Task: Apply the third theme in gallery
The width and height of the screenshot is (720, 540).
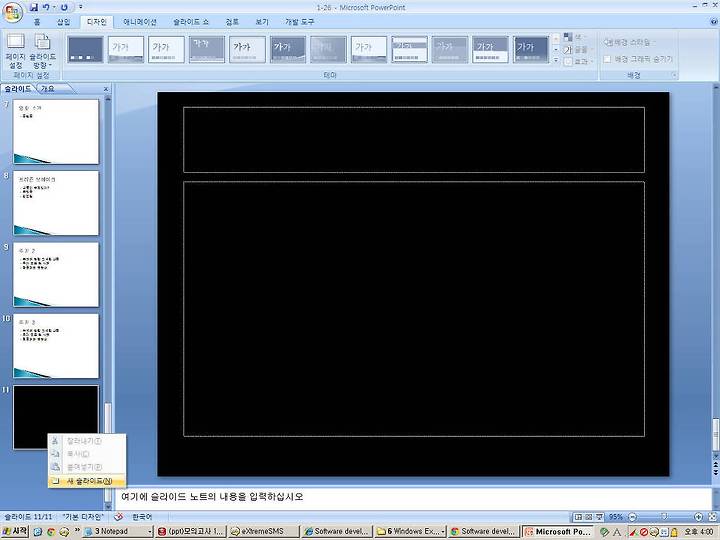Action: (x=166, y=49)
